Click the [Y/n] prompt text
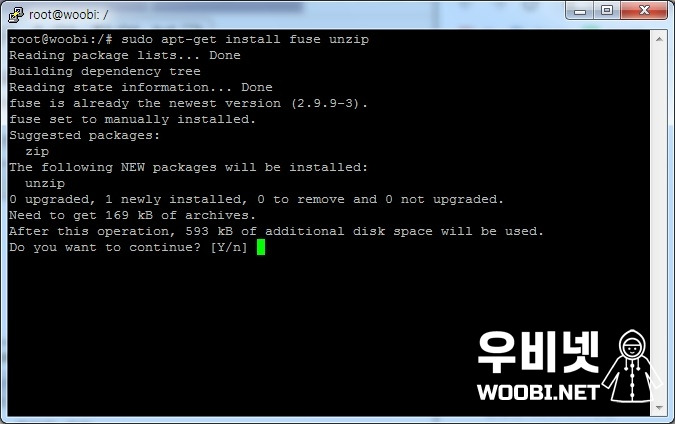675x424 pixels. coord(229,248)
